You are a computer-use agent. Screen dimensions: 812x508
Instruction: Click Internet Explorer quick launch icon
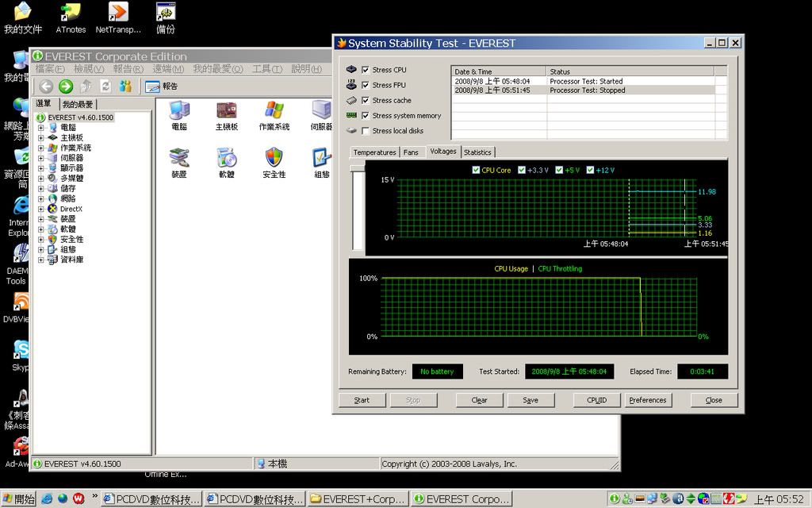click(47, 499)
